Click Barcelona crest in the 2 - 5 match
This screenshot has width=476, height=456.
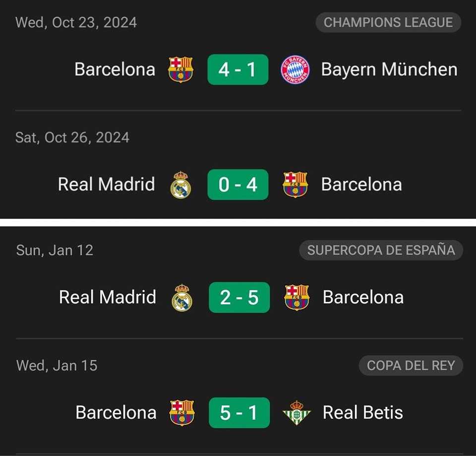point(297,297)
